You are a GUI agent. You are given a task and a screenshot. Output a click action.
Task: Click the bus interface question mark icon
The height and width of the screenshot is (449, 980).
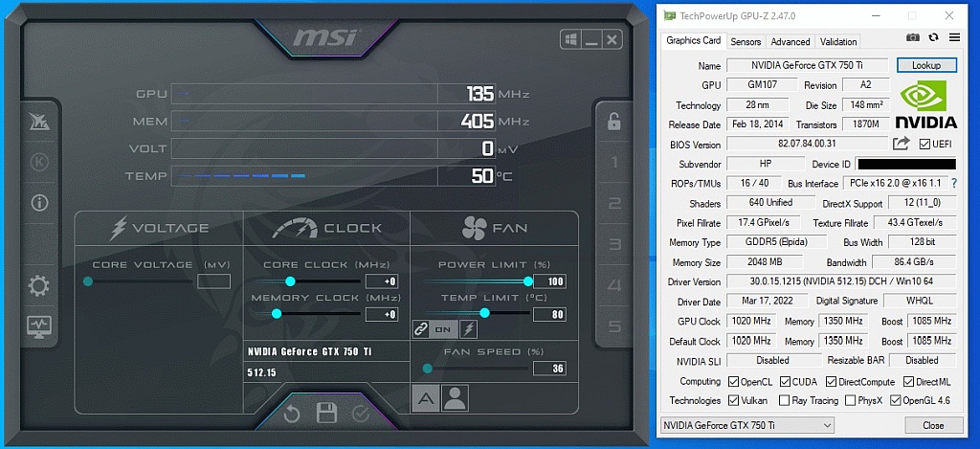click(954, 183)
